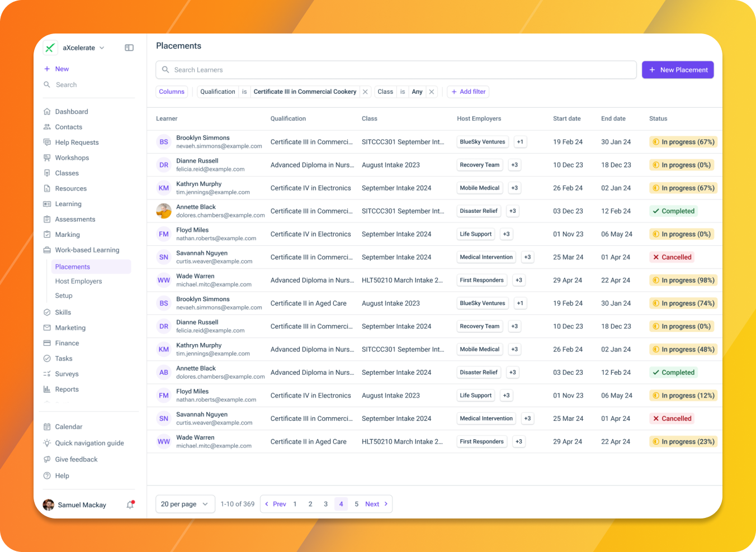Image resolution: width=756 pixels, height=552 pixels.
Task: Click New Placement button
Action: pyautogui.click(x=678, y=70)
